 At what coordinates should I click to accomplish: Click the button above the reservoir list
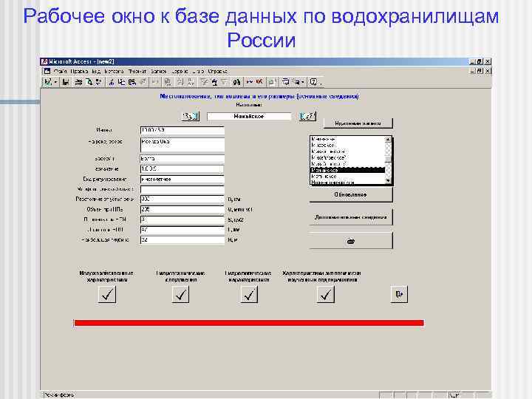tap(358, 123)
